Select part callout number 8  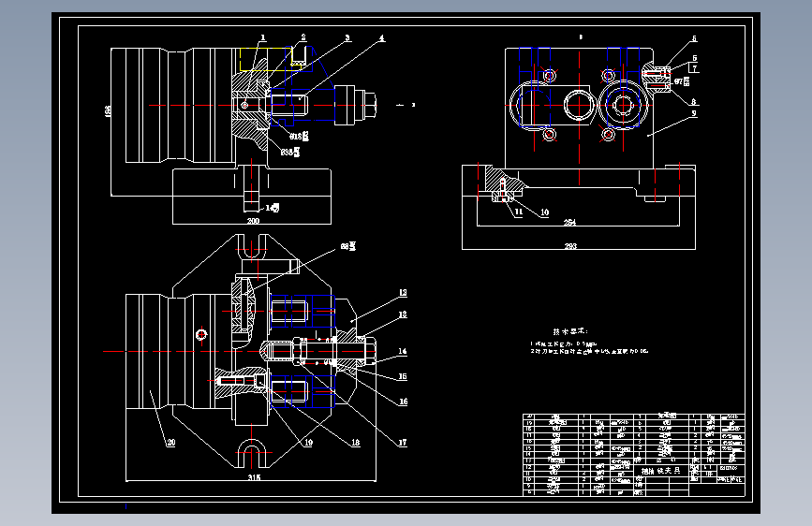694,101
